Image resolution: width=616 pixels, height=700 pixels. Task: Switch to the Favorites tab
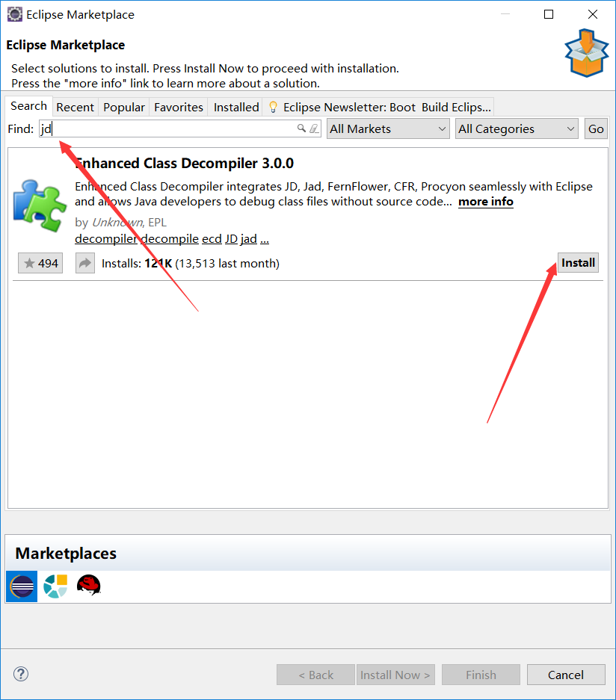pos(178,107)
